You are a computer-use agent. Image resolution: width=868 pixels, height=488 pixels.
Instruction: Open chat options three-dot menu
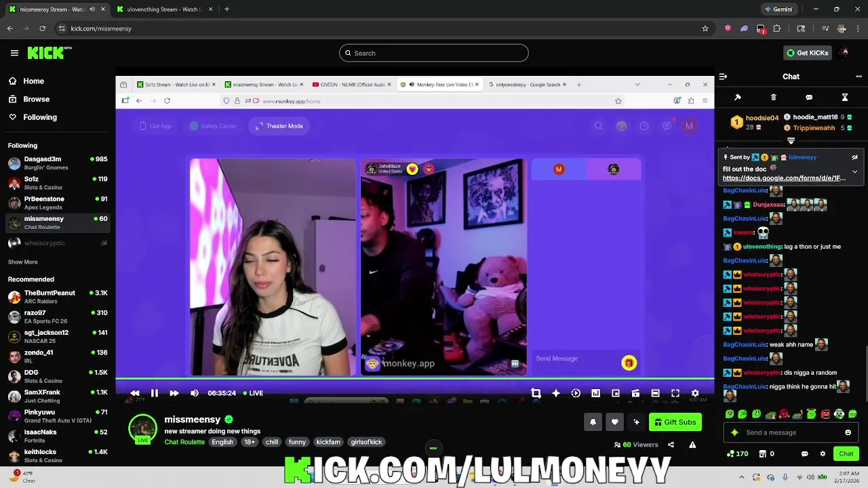coord(859,77)
